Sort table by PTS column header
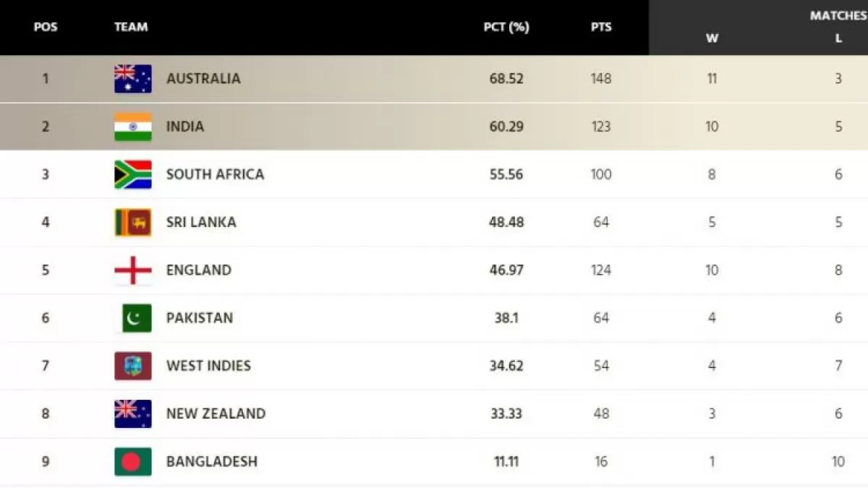Viewport: 868px width, 488px height. [600, 27]
